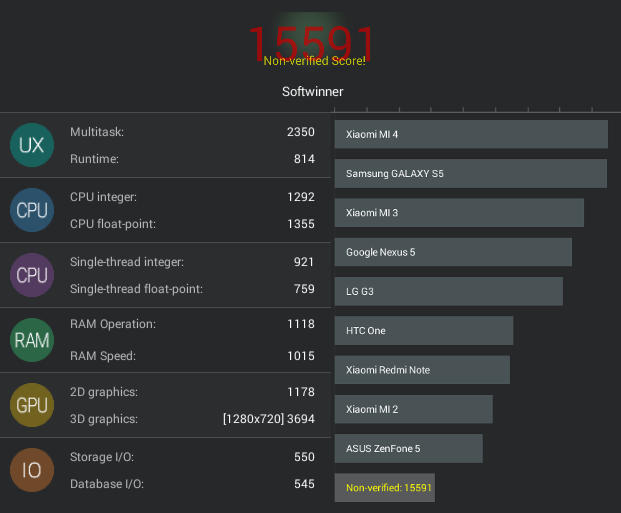Select the green RAM category icon
Screen dimensions: 621x513
[32, 340]
